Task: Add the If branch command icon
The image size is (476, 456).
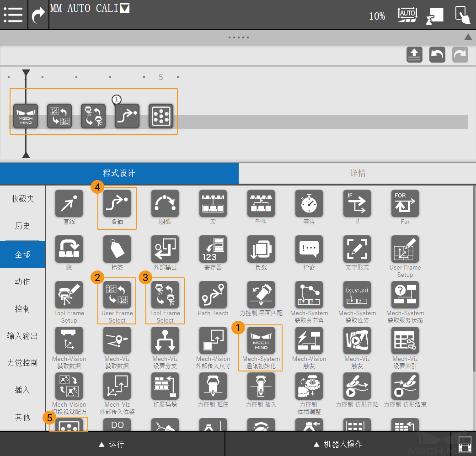Action: point(357,203)
